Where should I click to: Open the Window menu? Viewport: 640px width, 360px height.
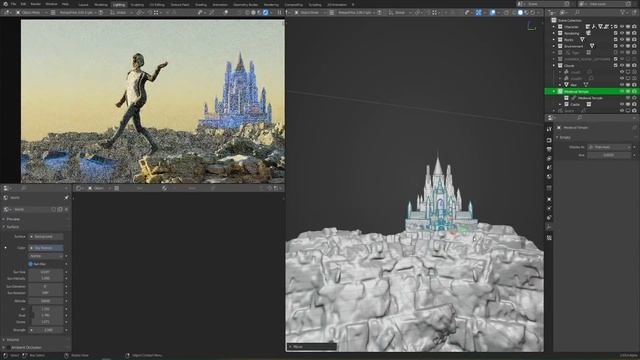click(x=51, y=4)
